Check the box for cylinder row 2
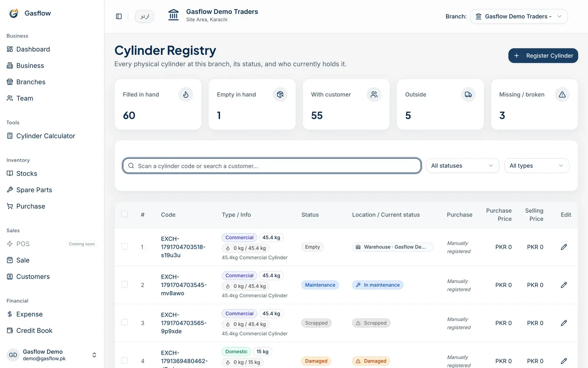Image resolution: width=588 pixels, height=368 pixels. 125,284
